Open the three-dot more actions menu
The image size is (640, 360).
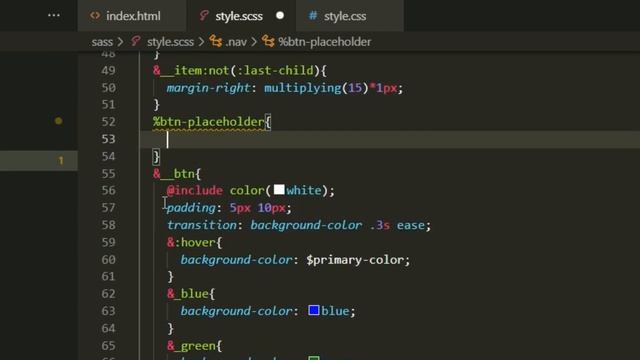point(54,16)
